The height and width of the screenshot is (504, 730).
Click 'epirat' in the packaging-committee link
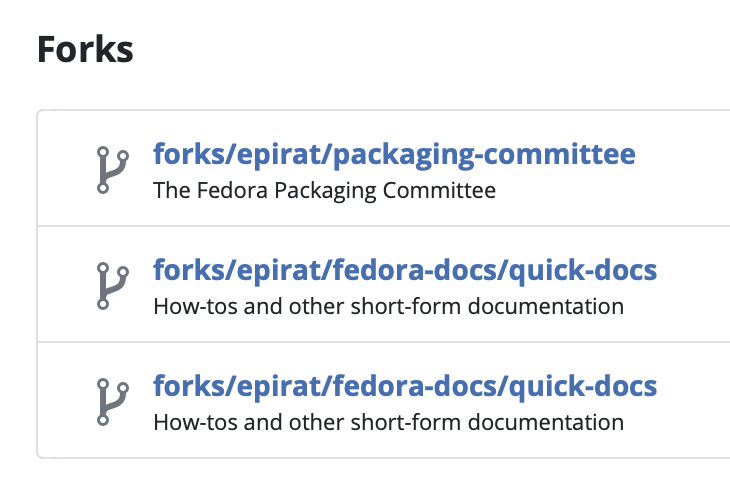(279, 155)
